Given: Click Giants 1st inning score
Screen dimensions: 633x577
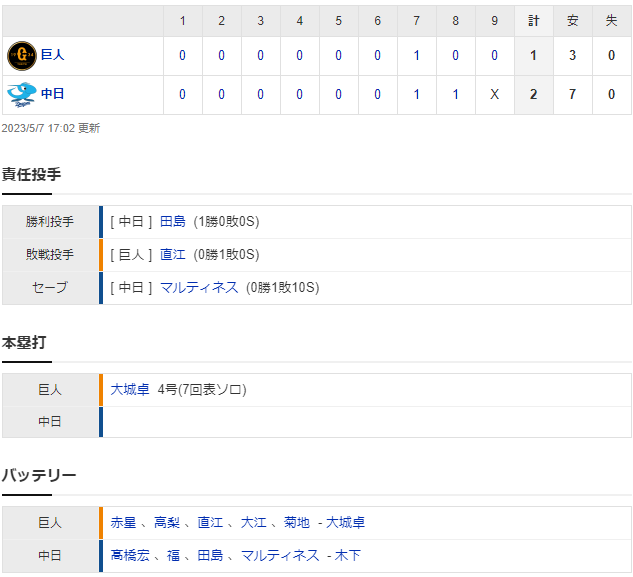Looking at the screenshot, I should click(x=182, y=55).
